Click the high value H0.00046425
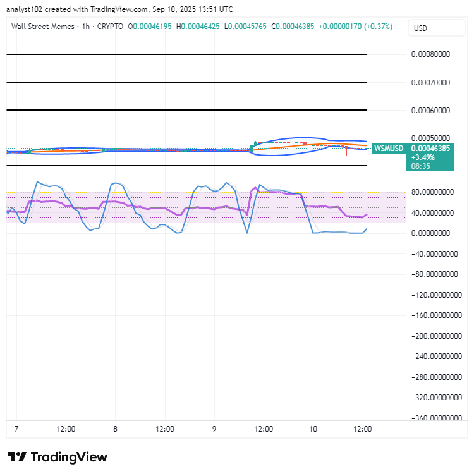Screen dimensions: 474x476 198,27
